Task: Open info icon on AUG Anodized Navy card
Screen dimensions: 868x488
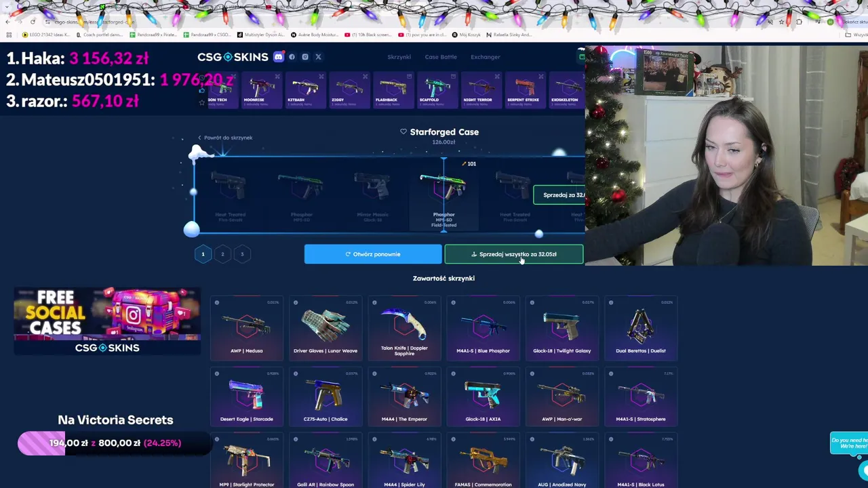Action: tap(532, 439)
